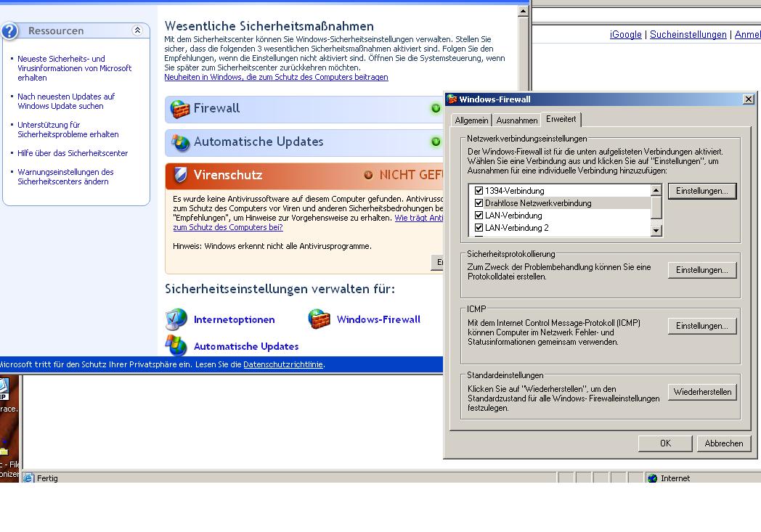Open Unterstützung für Sicherheitsprobleme link
The image size is (761, 532).
pyautogui.click(x=68, y=129)
